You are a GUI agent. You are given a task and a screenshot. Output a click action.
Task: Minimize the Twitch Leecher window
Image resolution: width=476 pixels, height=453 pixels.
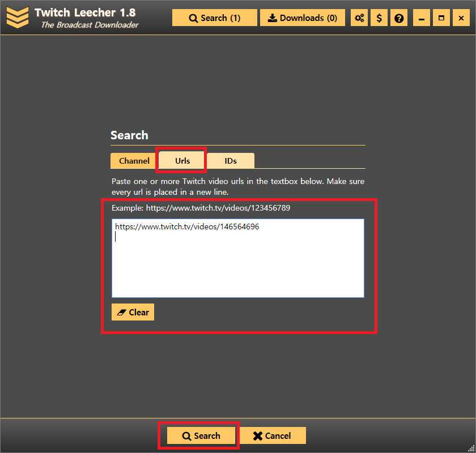coord(420,18)
